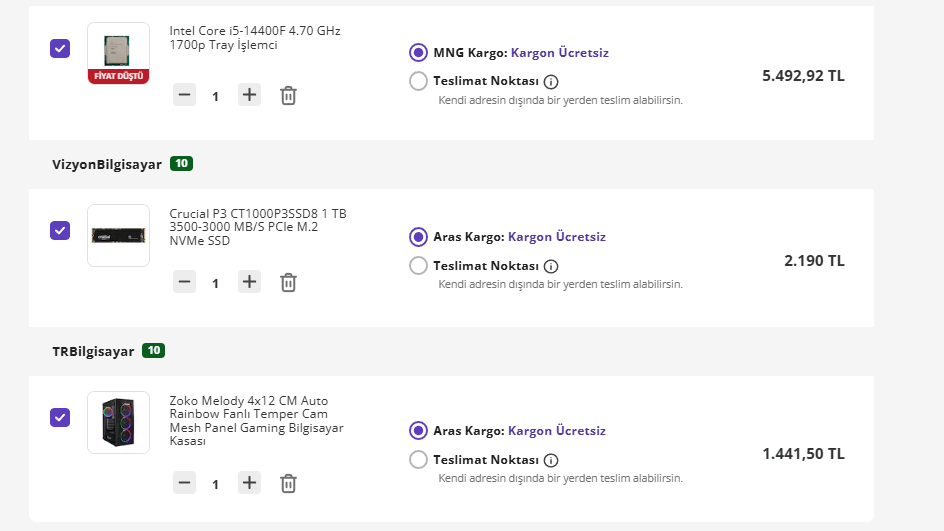Decrease Intel Core i5-14400F quantity
Viewport: 944px width, 531px height.
184,96
